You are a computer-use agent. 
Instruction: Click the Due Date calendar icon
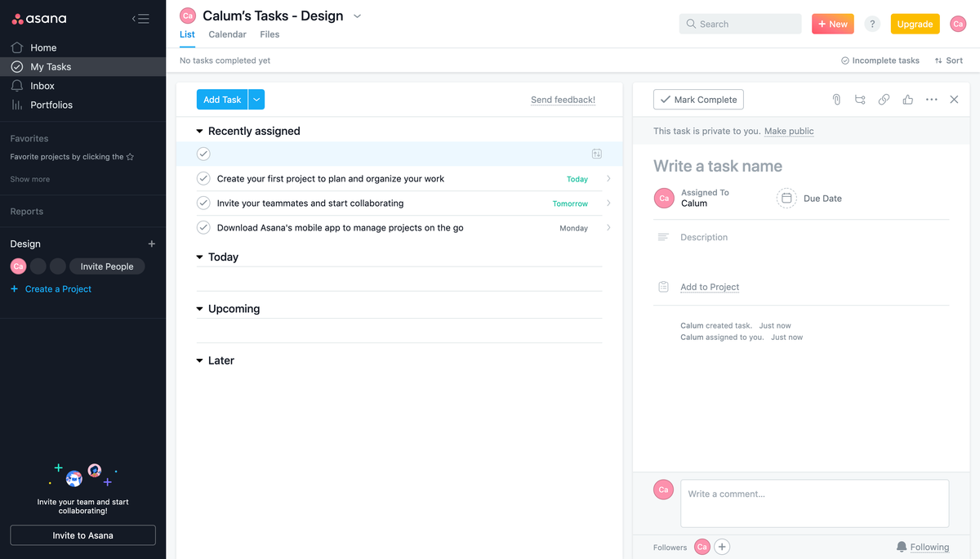(x=786, y=198)
